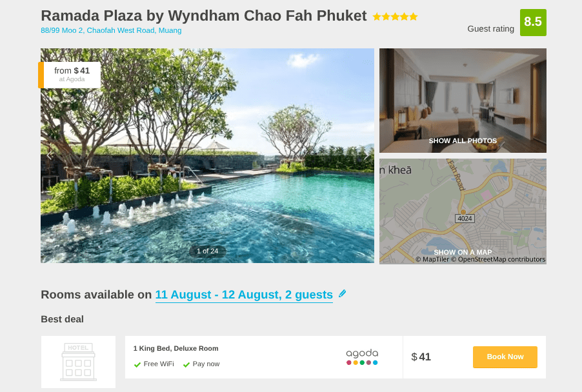The width and height of the screenshot is (582, 392).
Task: Click the Pay now checkmark icon
Action: pos(186,364)
